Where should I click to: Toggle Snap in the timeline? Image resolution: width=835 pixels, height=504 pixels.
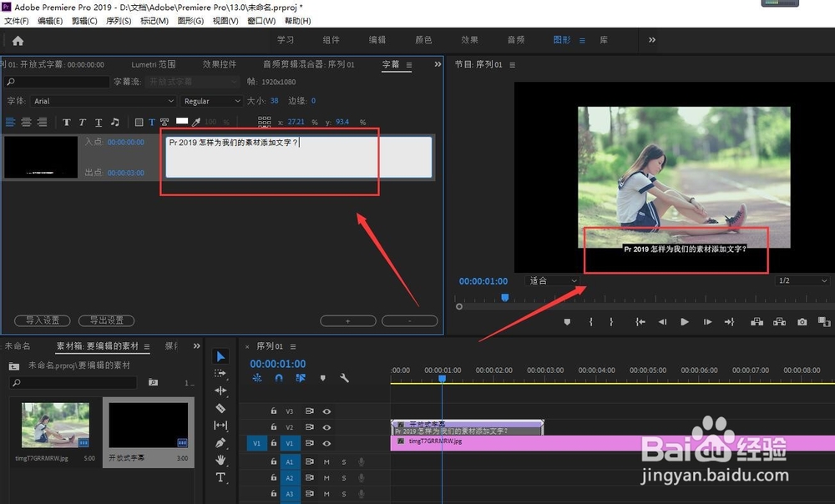click(278, 377)
